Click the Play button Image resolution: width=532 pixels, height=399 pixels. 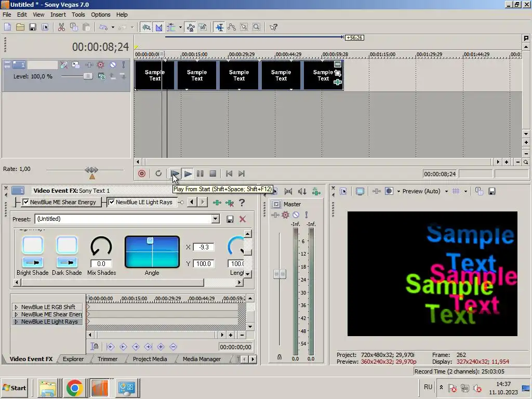tap(188, 174)
